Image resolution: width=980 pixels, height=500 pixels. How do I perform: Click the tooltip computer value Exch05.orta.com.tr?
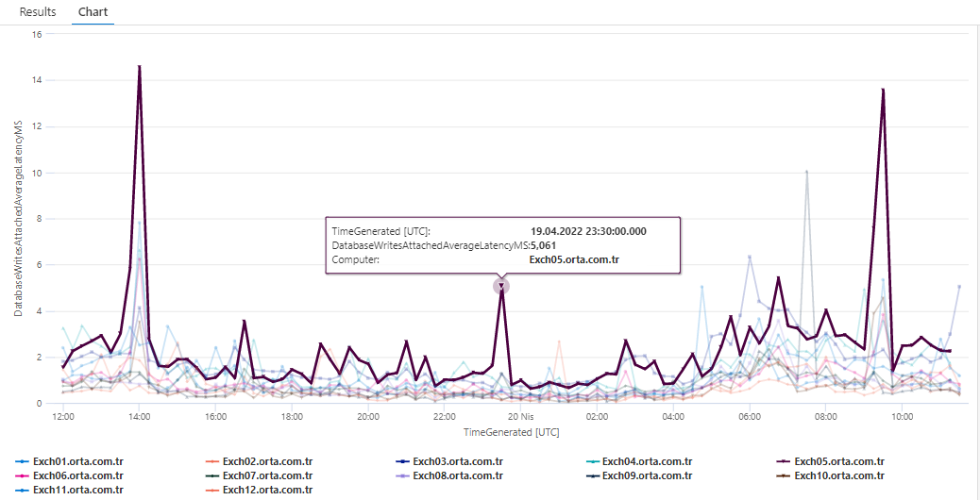[x=574, y=259]
